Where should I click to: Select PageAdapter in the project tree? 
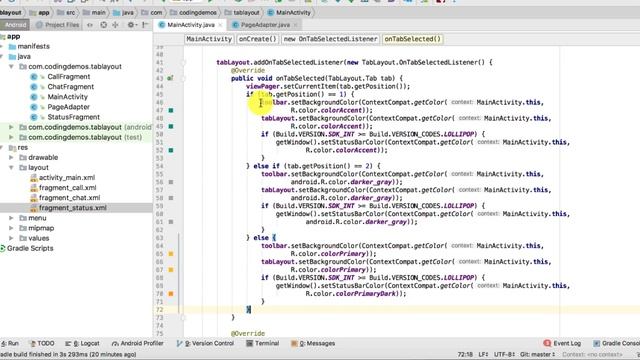tap(68, 107)
